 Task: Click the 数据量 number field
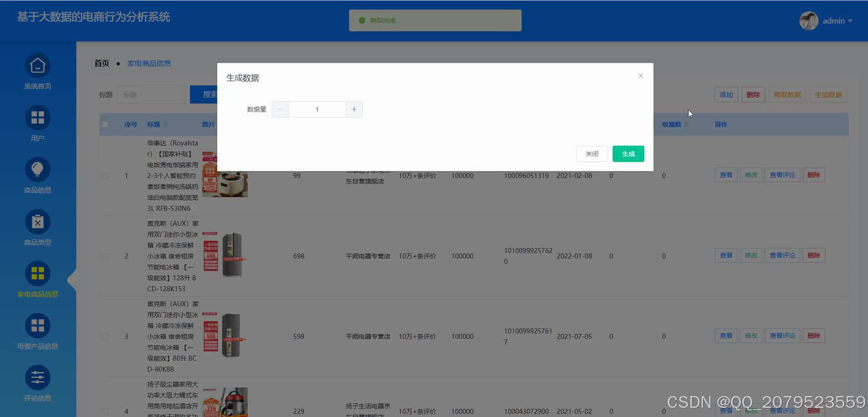[317, 109]
